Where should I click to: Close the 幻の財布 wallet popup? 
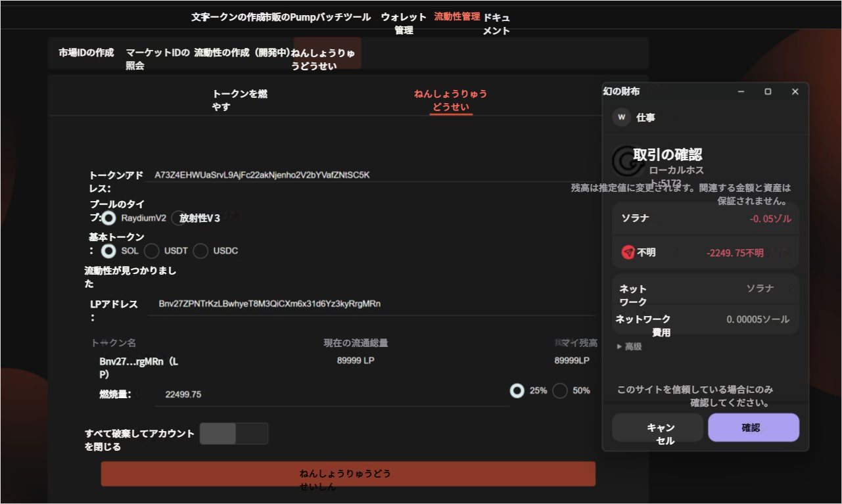[x=795, y=92]
